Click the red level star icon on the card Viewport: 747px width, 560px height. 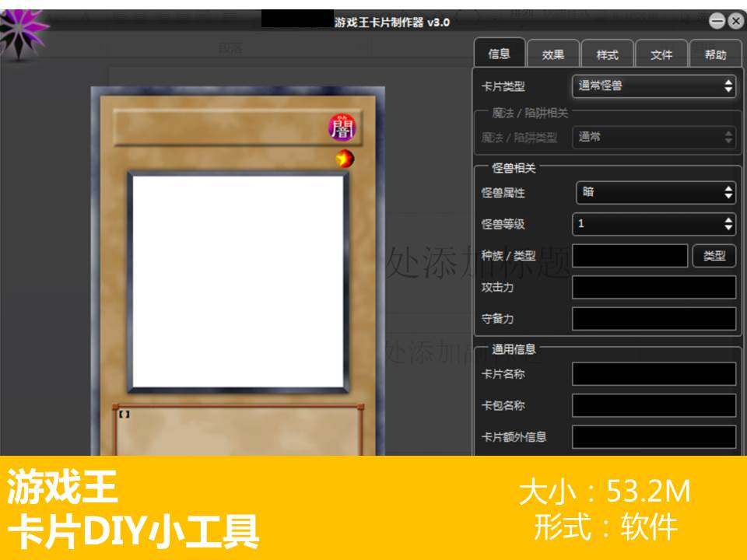point(343,159)
